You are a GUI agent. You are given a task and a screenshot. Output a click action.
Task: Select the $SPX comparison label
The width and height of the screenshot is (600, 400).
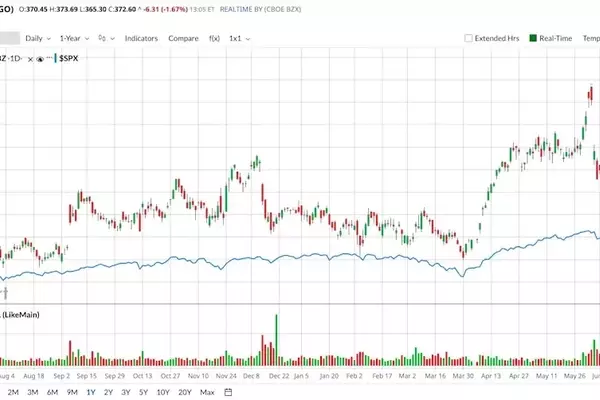[69, 58]
